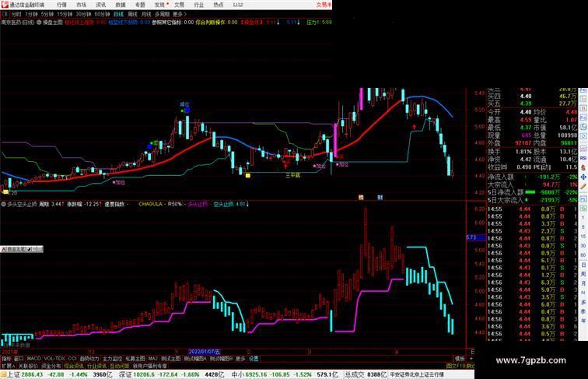
Task: Switch to 分时 chart period
Action: [x=16, y=14]
